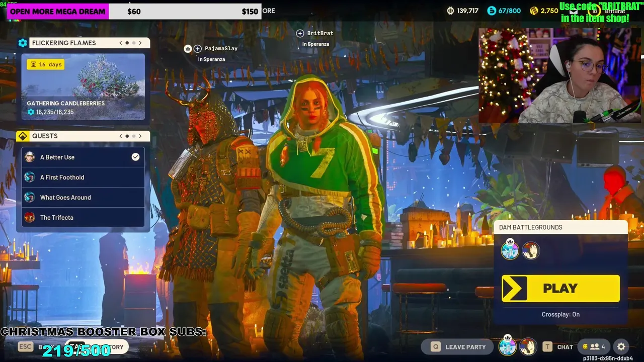This screenshot has height=362, width=644.
Task: Open the Dam Battlegrounds map selector
Action: (560, 227)
